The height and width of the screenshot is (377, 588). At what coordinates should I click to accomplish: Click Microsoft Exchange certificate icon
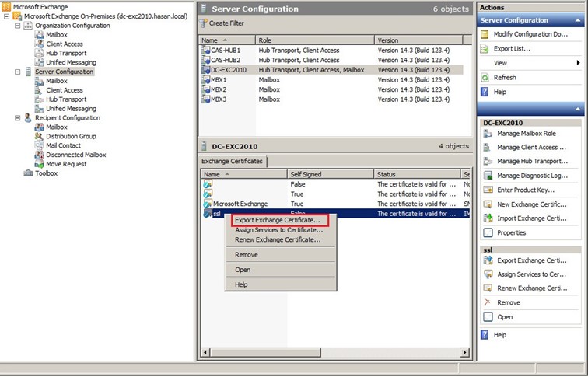(x=208, y=204)
